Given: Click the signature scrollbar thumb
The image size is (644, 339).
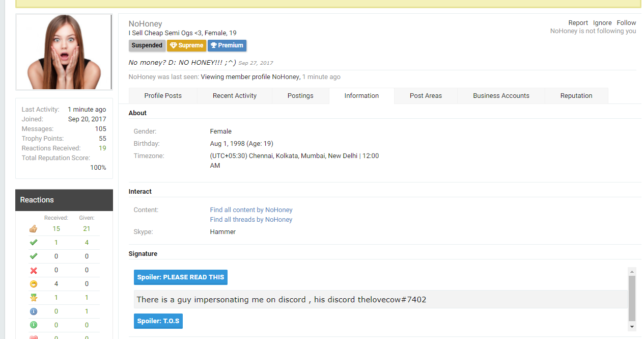Looking at the screenshot, I should tap(632, 298).
